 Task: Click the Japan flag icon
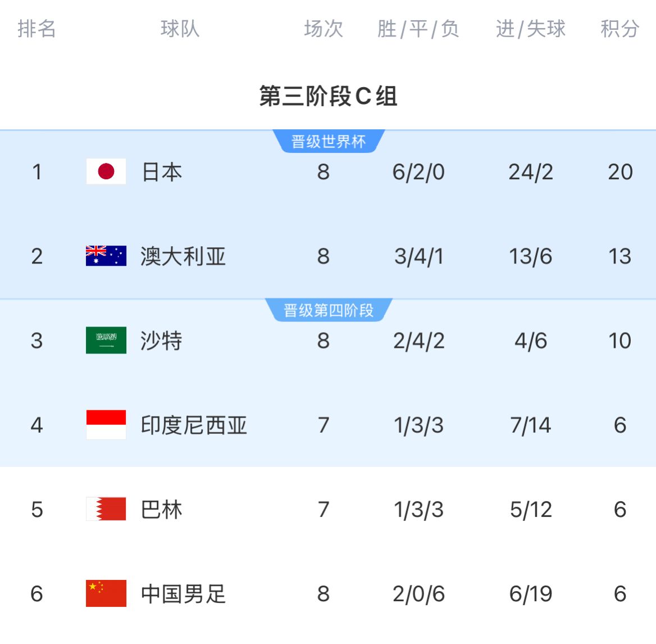tap(106, 171)
